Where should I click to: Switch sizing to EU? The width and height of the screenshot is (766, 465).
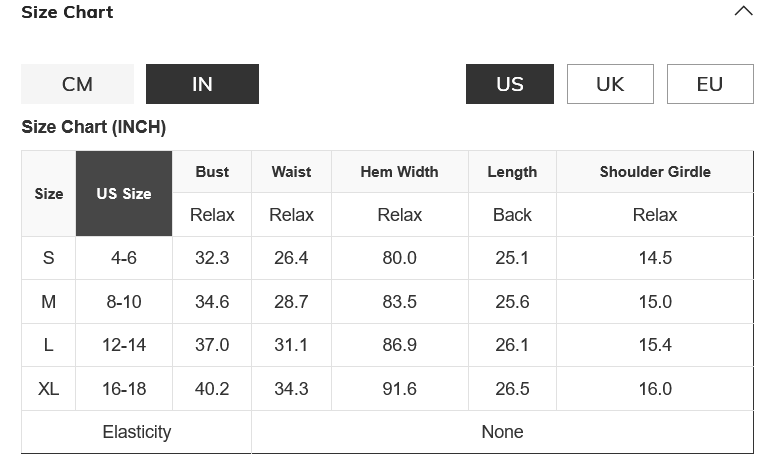click(709, 84)
